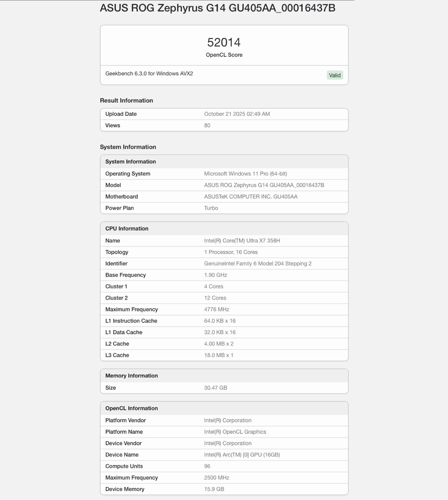448x500 pixels.
Task: Click the Geekbench 6.3.0 for Windows AVX2 text
Action: (x=149, y=74)
